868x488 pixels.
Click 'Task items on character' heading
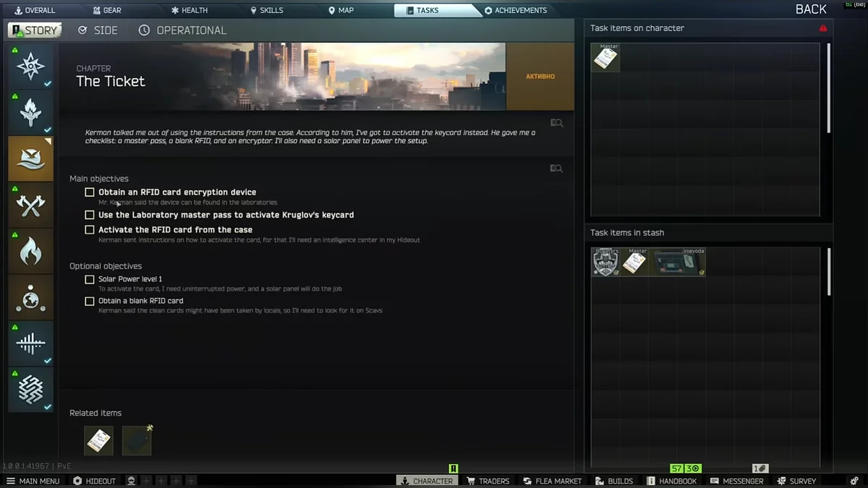pyautogui.click(x=637, y=28)
